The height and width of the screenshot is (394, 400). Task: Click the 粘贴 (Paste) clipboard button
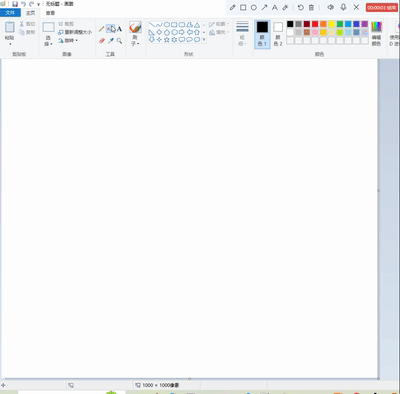[10, 28]
